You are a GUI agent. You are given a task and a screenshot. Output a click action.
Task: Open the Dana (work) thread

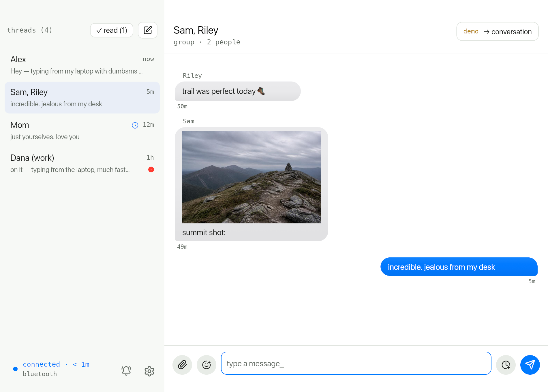pyautogui.click(x=82, y=163)
